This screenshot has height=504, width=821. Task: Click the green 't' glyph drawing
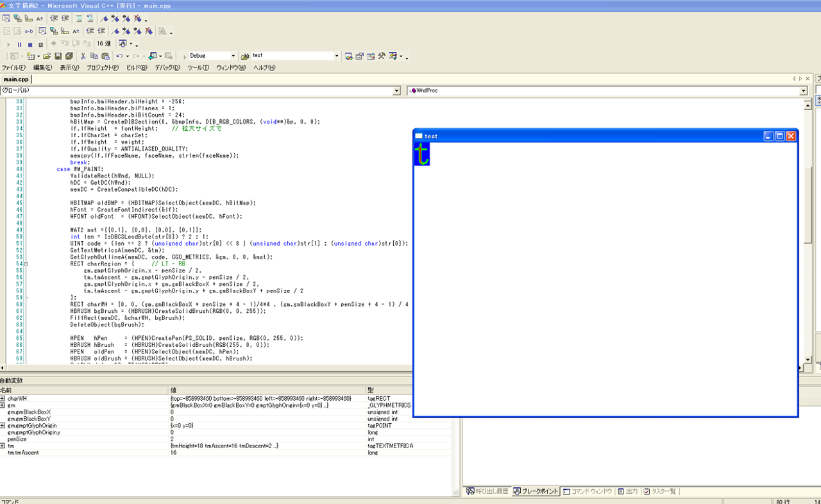421,155
